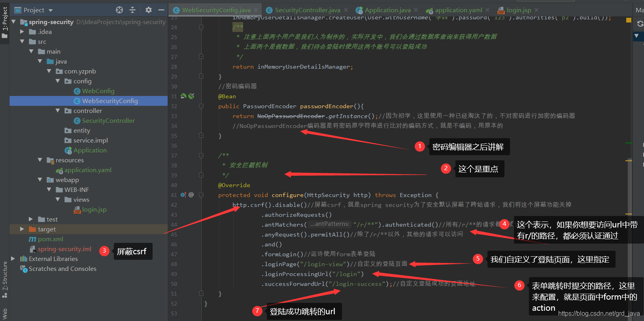Image resolution: width=644 pixels, height=321 pixels.
Task: Collapse the spring-security project root
Action: click(x=13, y=22)
